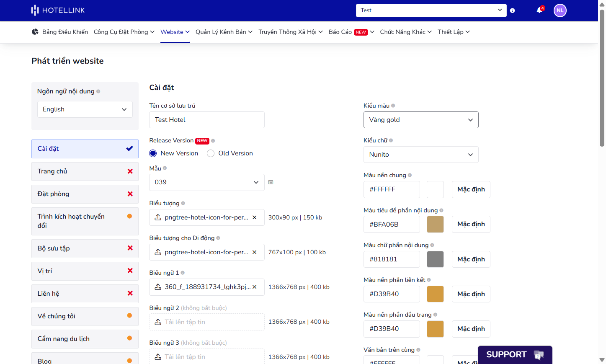Go to Bảng Điều Khiển
The image size is (606, 364).
click(x=60, y=32)
